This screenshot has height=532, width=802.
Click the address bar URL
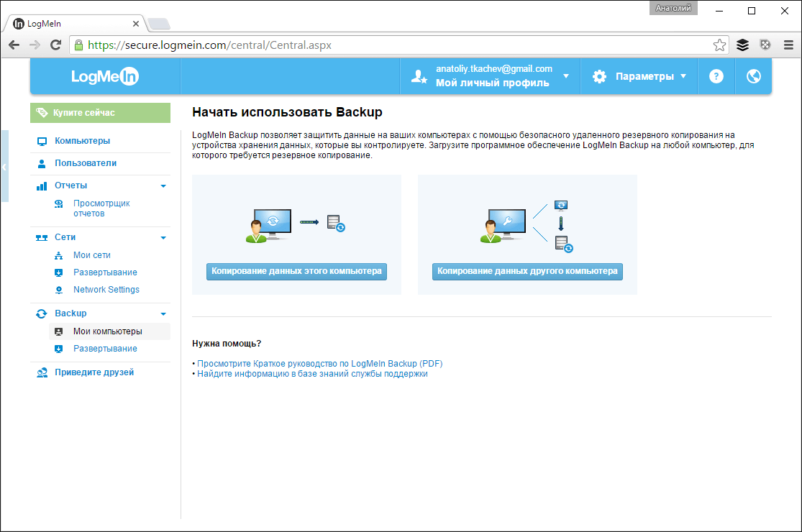click(x=210, y=45)
